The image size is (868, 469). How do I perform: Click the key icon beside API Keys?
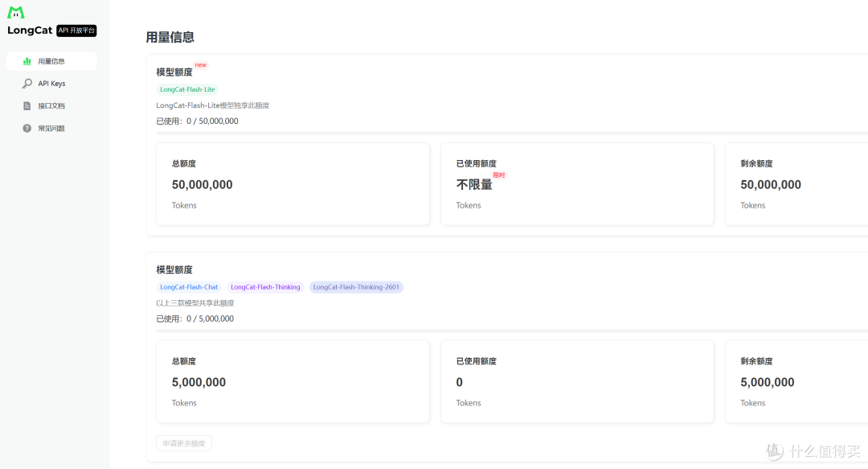pos(27,83)
